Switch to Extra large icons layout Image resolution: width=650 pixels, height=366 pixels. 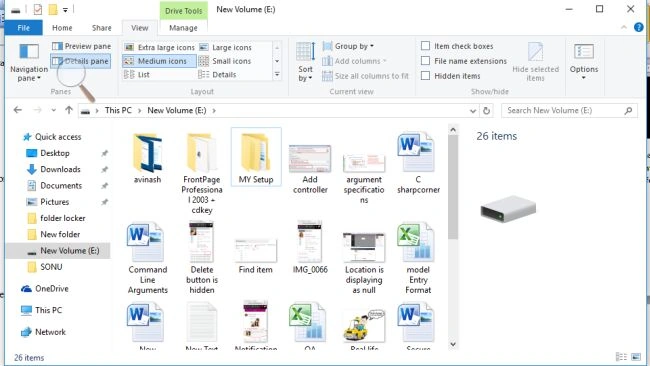[x=160, y=47]
